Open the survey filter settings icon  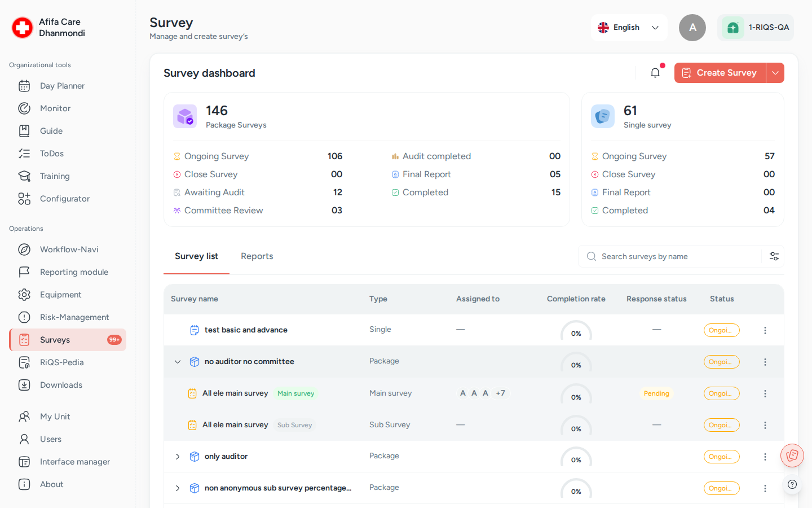[774, 256]
